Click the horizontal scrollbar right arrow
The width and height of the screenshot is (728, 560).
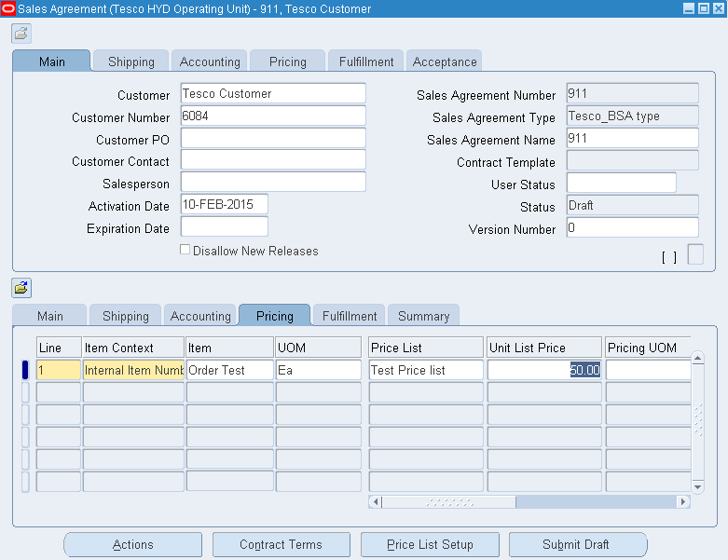(683, 501)
